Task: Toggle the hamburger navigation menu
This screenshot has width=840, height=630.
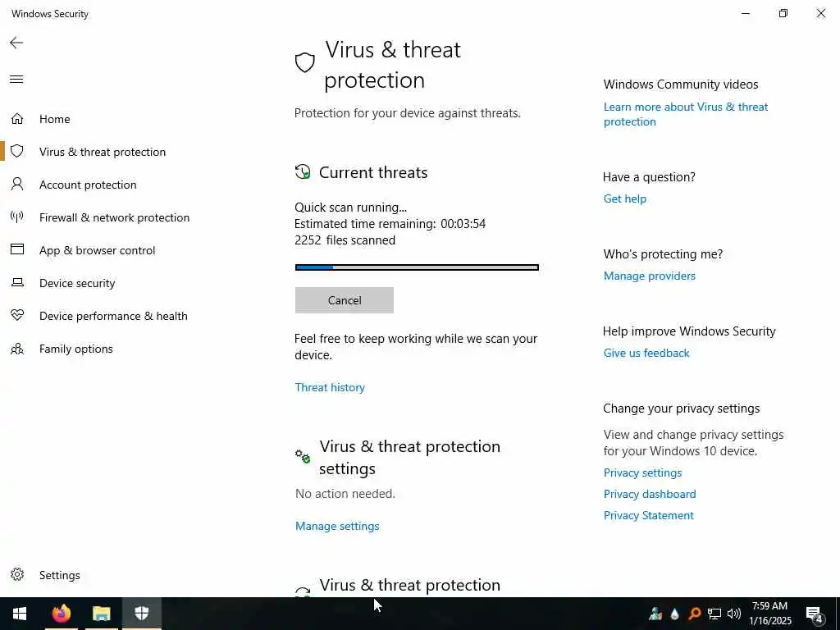Action: (16, 80)
